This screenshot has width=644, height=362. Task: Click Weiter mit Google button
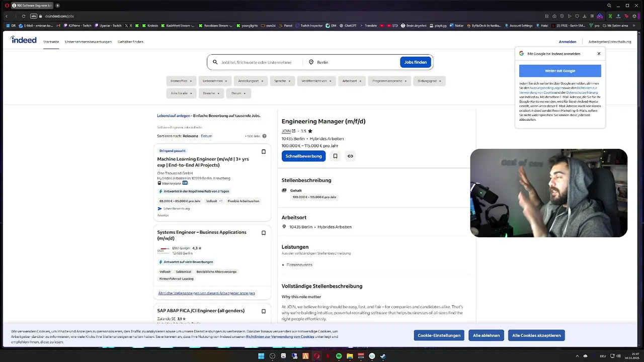[560, 71]
